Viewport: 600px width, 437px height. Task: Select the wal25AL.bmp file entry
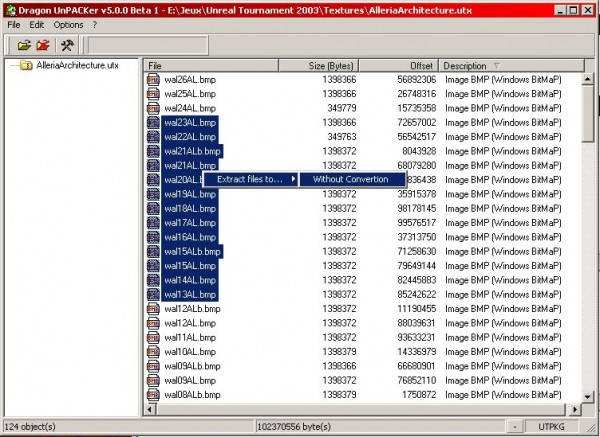point(190,93)
